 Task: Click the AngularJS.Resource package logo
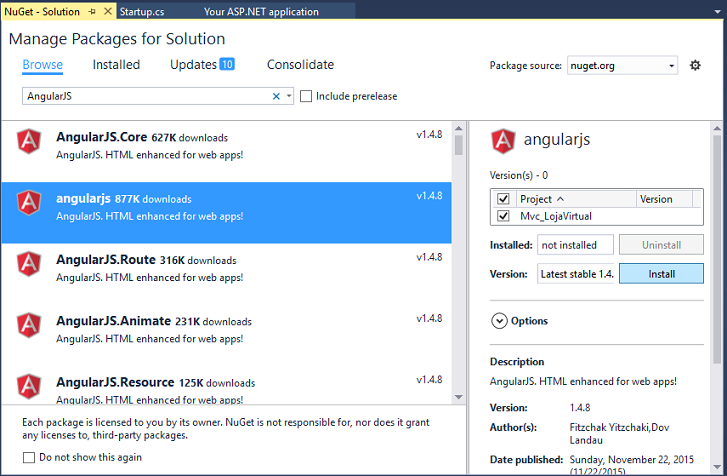[x=29, y=386]
